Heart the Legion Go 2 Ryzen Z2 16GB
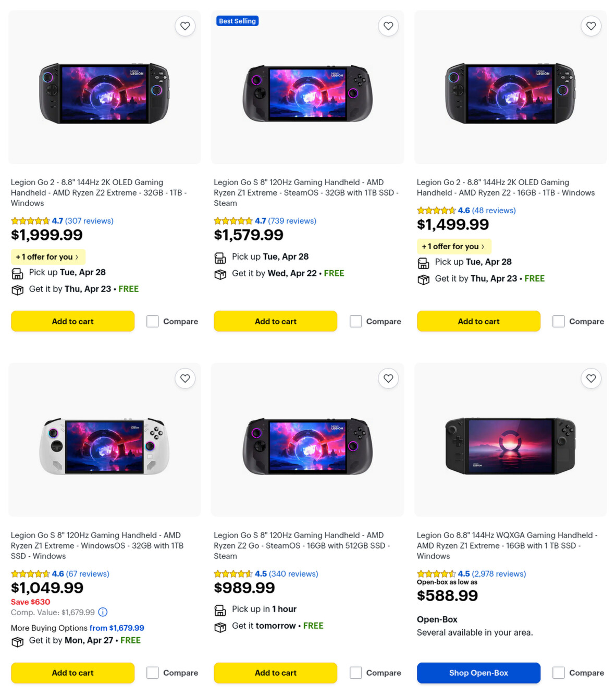Image resolution: width=616 pixels, height=695 pixels. pyautogui.click(x=591, y=26)
